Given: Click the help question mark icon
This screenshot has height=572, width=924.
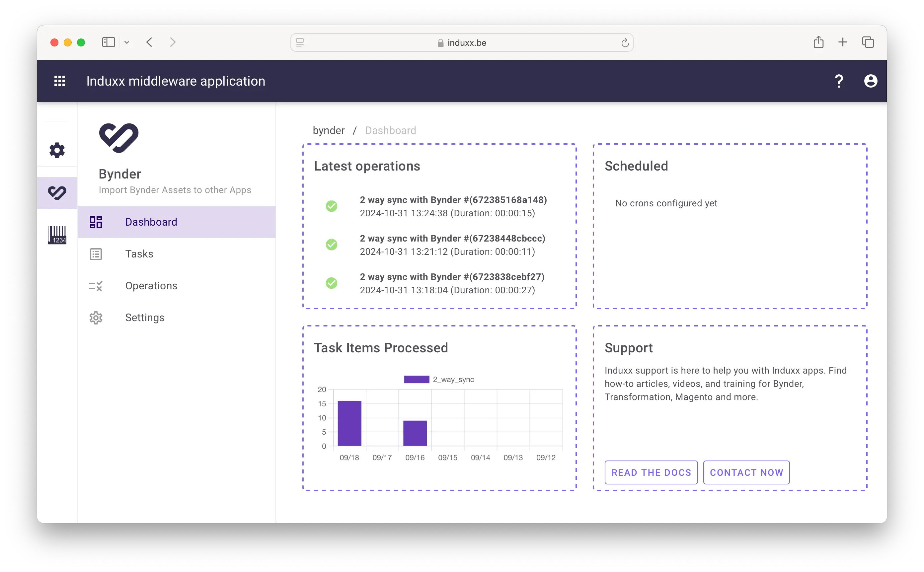Looking at the screenshot, I should [838, 81].
